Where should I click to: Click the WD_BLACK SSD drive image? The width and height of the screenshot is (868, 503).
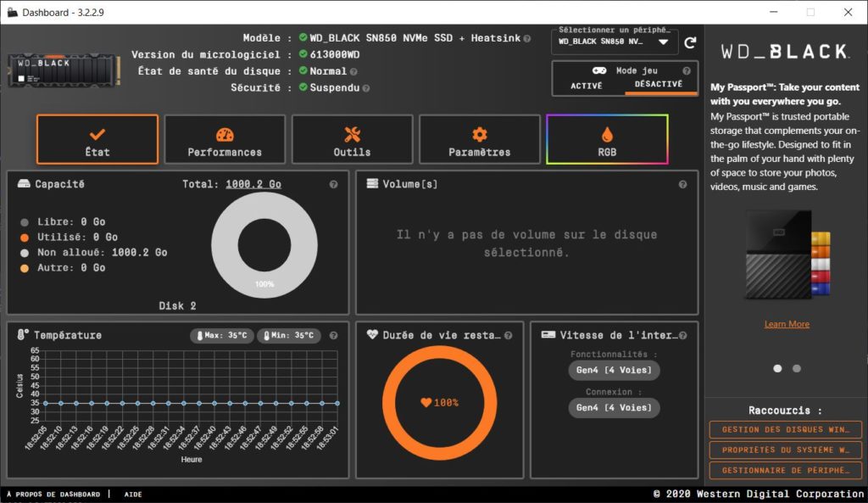64,70
